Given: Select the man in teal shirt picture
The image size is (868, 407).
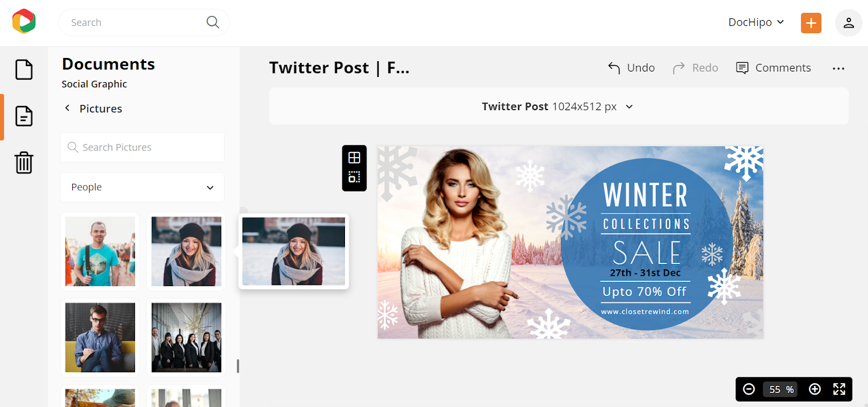Looking at the screenshot, I should point(100,251).
